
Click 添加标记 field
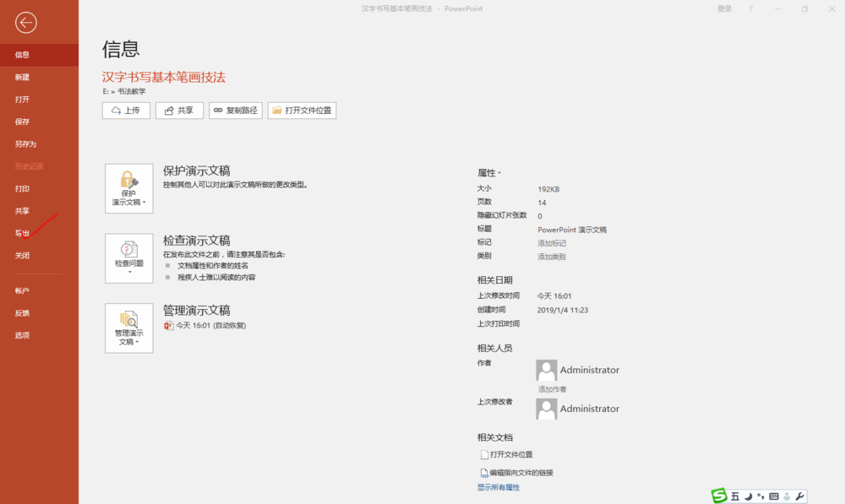[552, 243]
